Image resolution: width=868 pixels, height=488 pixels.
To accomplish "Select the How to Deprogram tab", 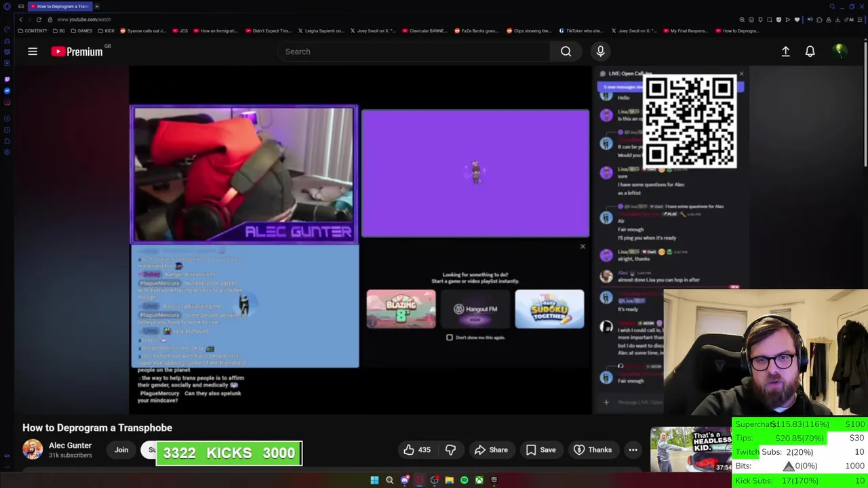I will [59, 6].
